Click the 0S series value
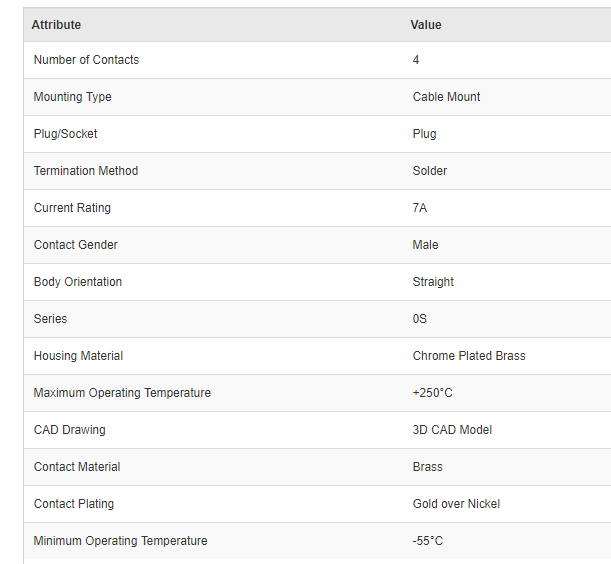Screen dimensions: 611x564 click(x=420, y=319)
